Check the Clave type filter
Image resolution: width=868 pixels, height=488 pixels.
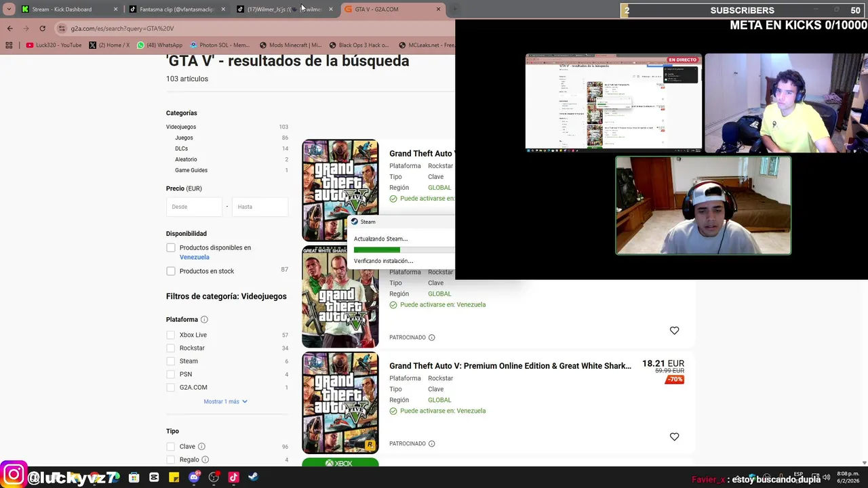click(171, 447)
